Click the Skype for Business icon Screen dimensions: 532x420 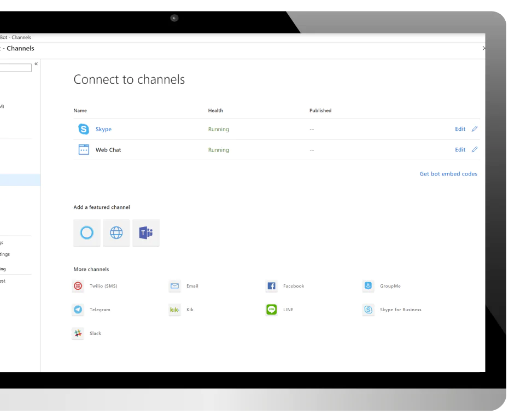click(368, 310)
